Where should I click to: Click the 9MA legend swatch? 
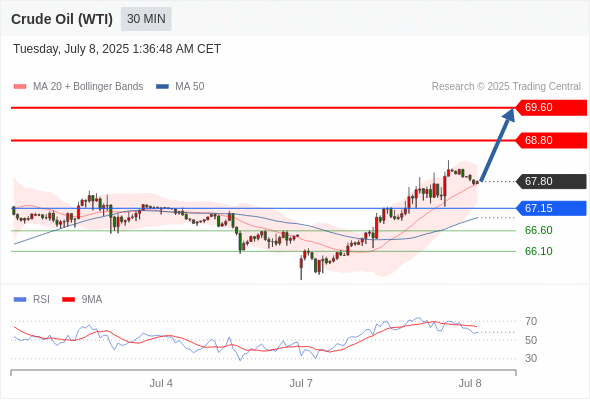[68, 300]
